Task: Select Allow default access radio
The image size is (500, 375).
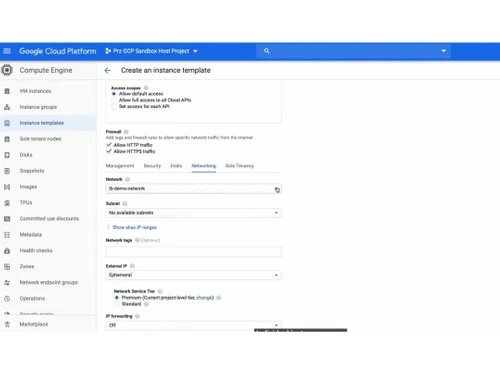Action: (x=114, y=94)
